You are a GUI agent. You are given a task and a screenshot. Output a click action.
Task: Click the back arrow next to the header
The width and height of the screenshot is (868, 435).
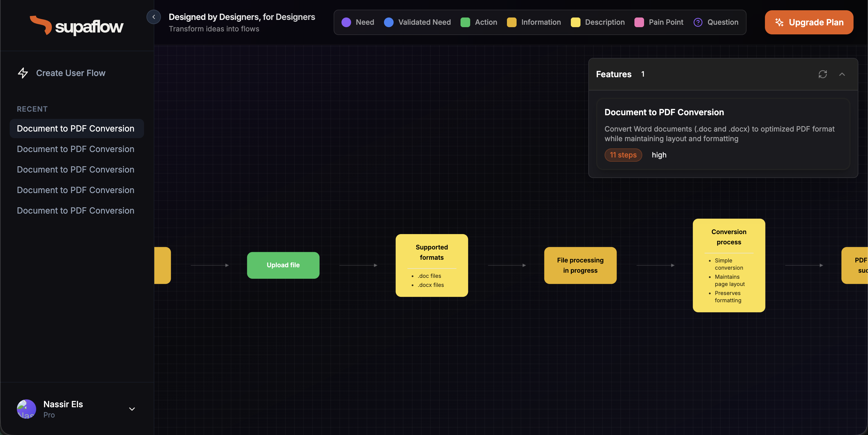click(154, 17)
